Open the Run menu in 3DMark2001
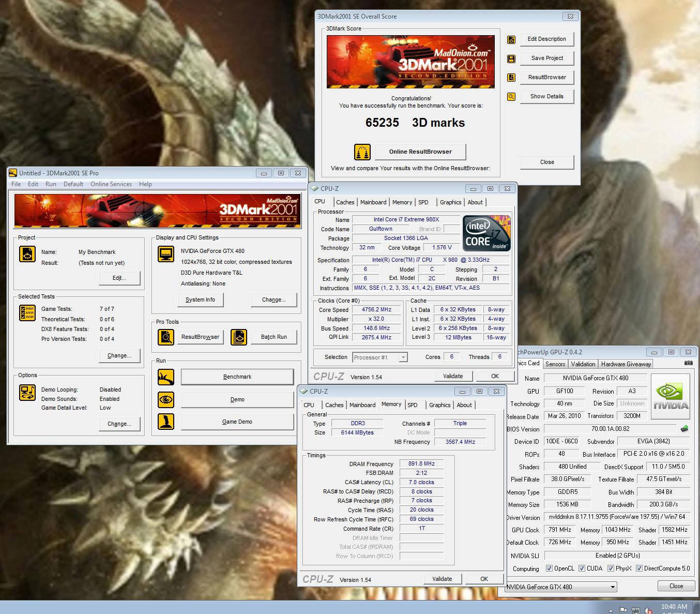Image resolution: width=700 pixels, height=614 pixels. coord(51,184)
